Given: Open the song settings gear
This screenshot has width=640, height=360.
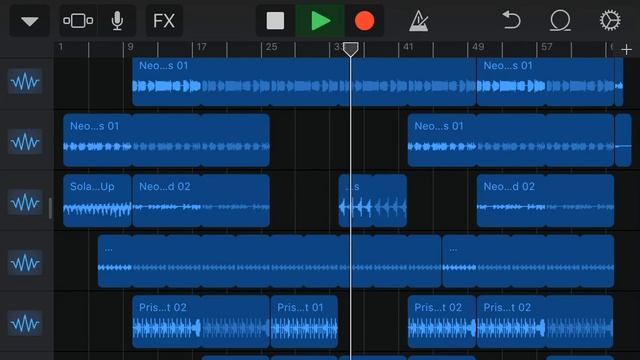Looking at the screenshot, I should tap(610, 20).
